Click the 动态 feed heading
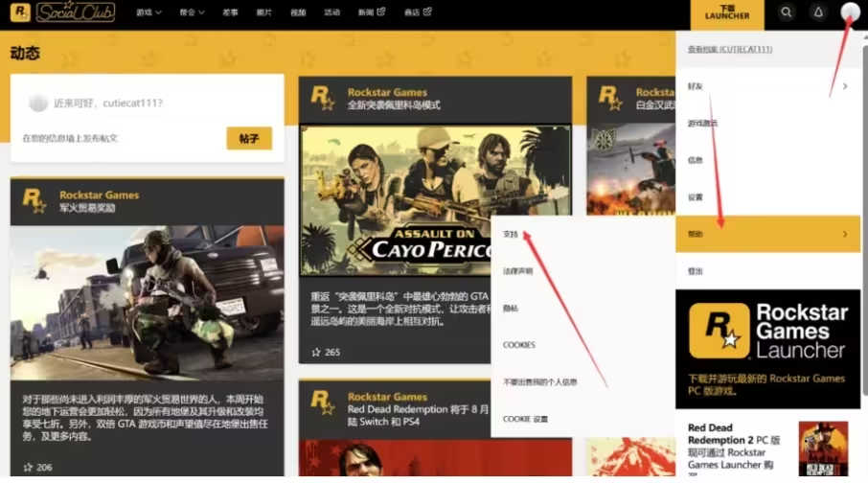 point(25,53)
